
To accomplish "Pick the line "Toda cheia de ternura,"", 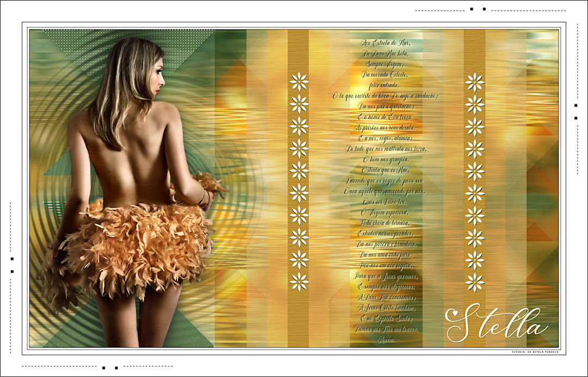I will pyautogui.click(x=385, y=223).
